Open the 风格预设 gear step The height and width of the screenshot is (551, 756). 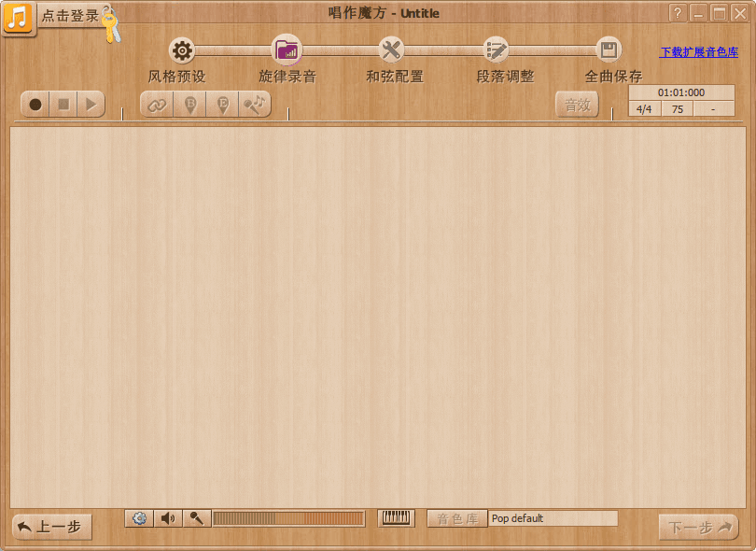click(x=183, y=50)
